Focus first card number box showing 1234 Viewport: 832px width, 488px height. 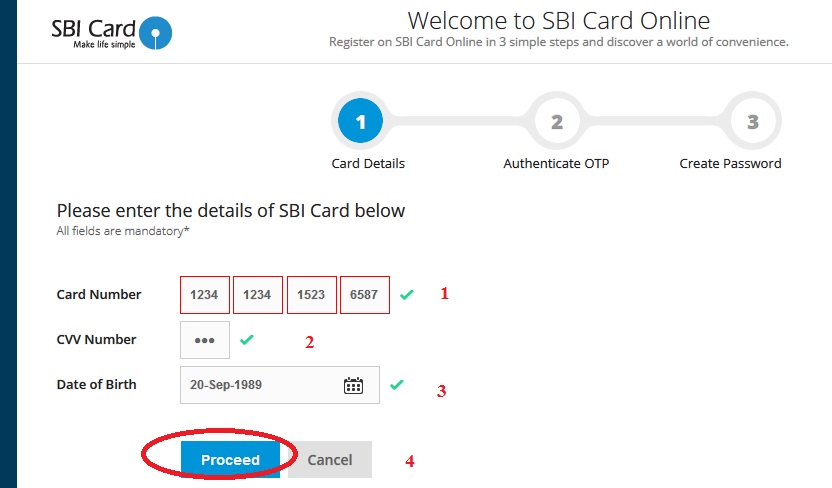[x=205, y=295]
